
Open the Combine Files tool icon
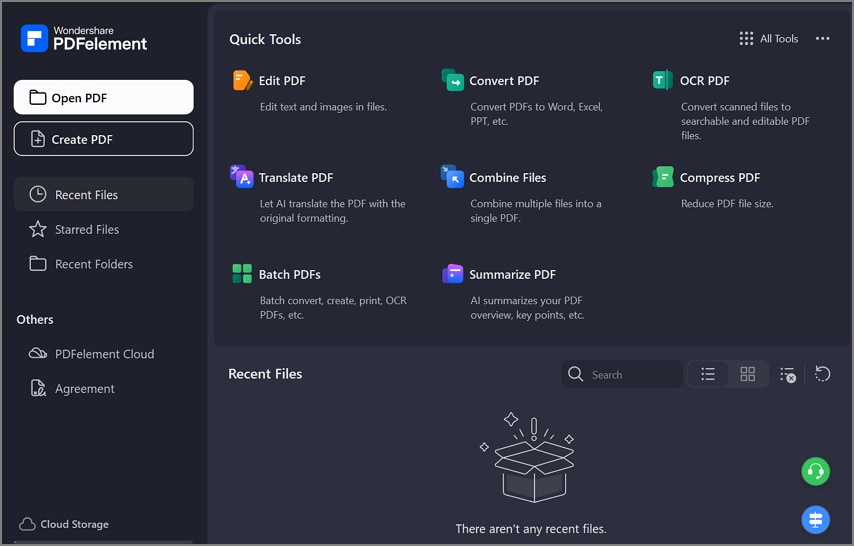click(x=453, y=177)
